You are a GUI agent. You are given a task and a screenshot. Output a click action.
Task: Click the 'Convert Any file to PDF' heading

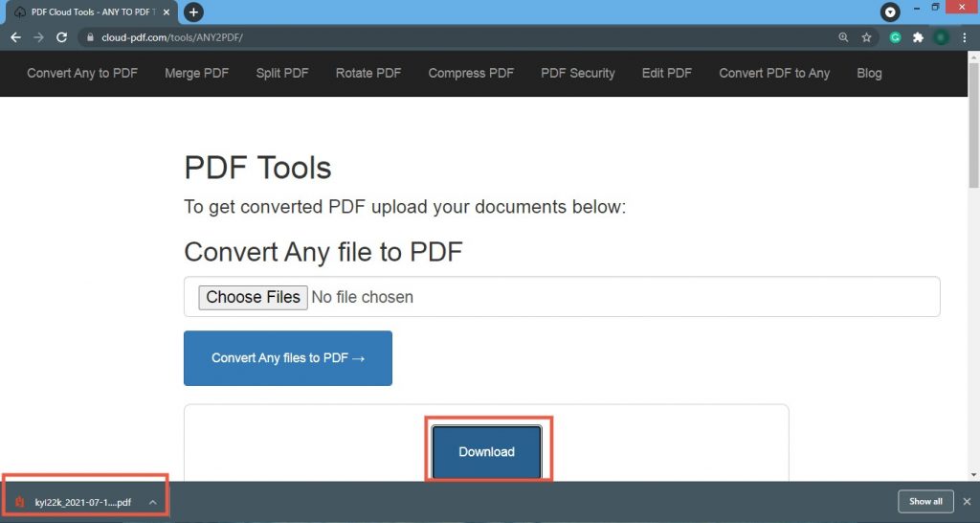[323, 252]
